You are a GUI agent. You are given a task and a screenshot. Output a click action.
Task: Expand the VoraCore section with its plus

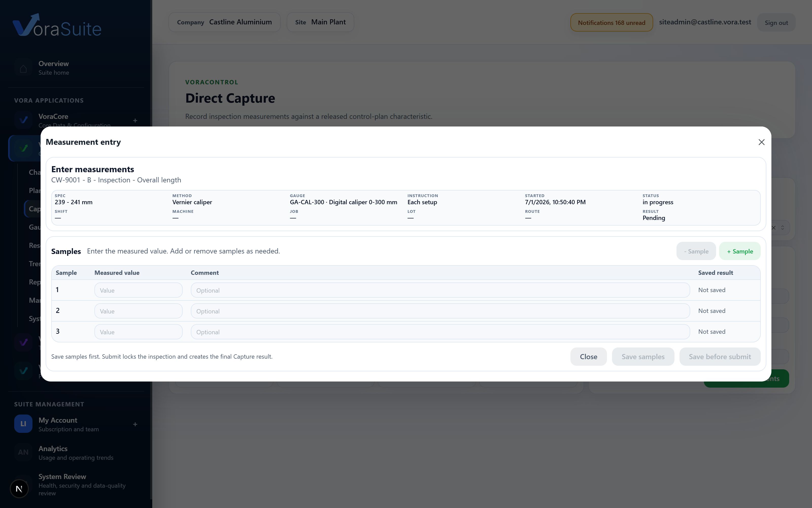tap(135, 120)
